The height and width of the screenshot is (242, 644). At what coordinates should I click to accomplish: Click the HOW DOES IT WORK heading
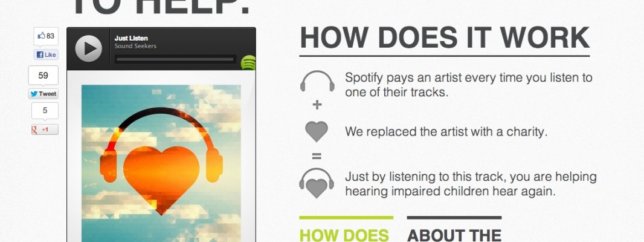tap(445, 38)
